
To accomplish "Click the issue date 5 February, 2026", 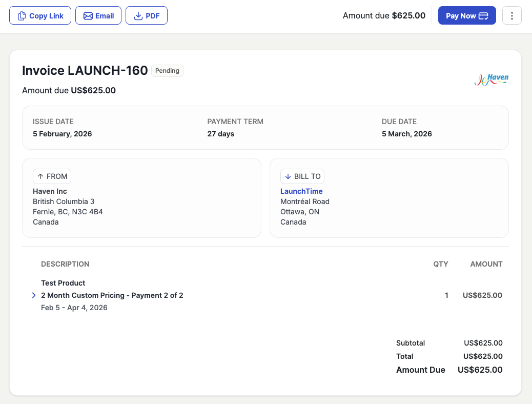I will tap(62, 134).
